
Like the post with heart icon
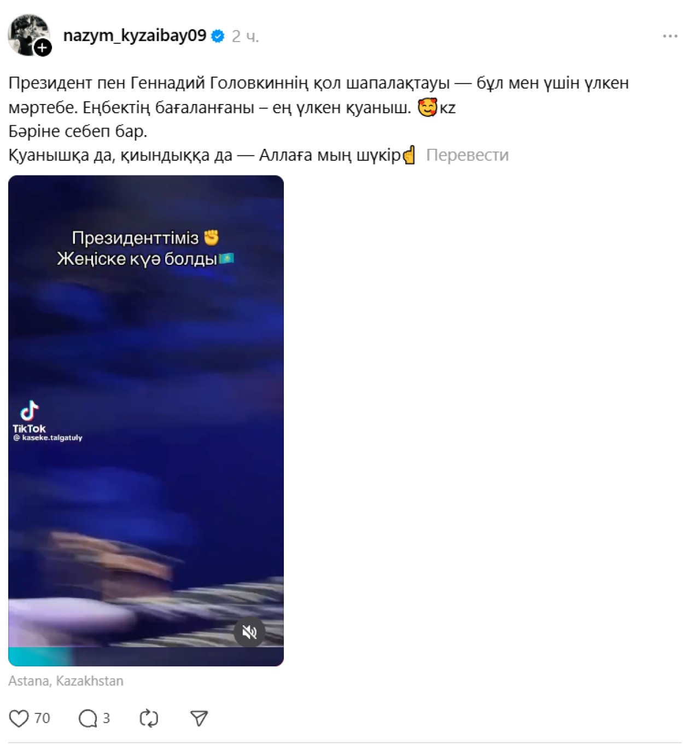coord(19,718)
